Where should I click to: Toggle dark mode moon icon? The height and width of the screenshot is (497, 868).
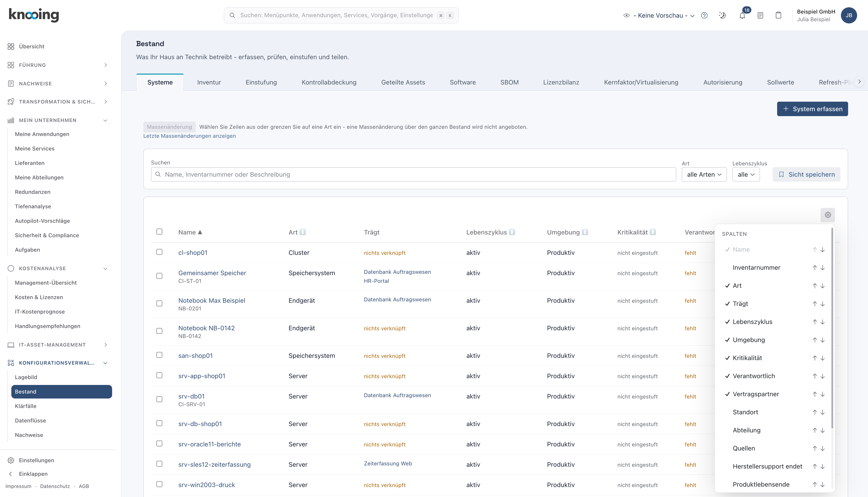(x=722, y=15)
